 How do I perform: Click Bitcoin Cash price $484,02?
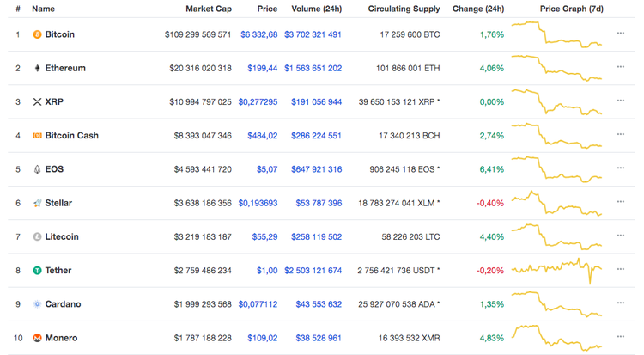point(263,136)
